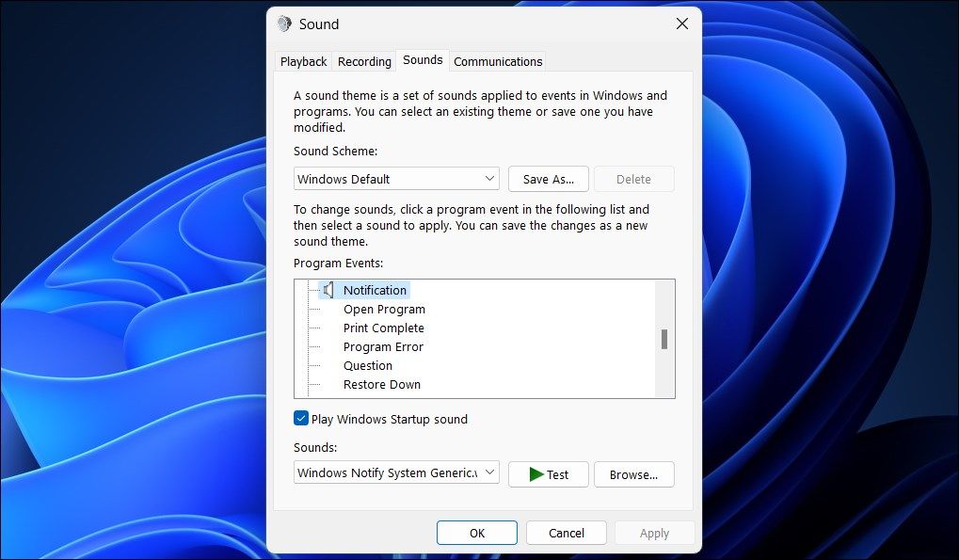959x560 pixels.
Task: Apply the current sound settings
Action: tap(654, 532)
